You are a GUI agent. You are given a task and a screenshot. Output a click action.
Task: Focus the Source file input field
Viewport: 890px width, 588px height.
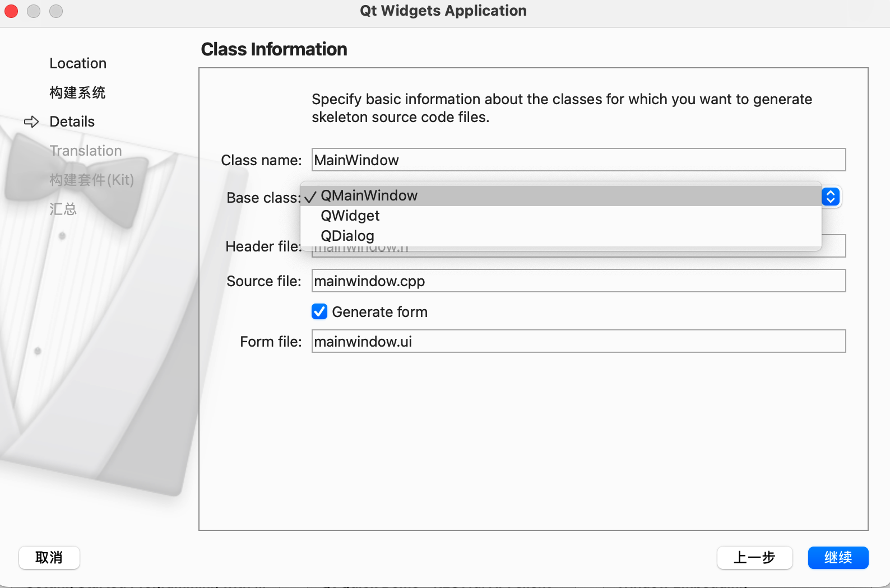578,281
